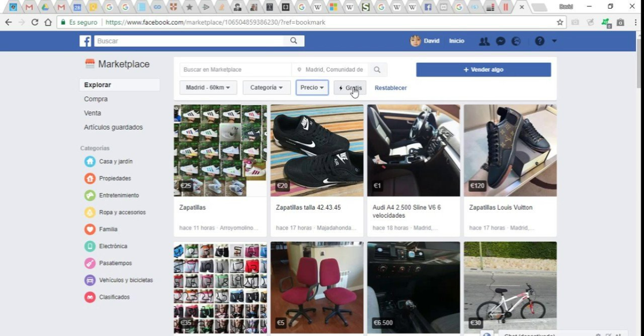Image resolution: width=644 pixels, height=336 pixels.
Task: Click the Vender algo button
Action: (483, 70)
